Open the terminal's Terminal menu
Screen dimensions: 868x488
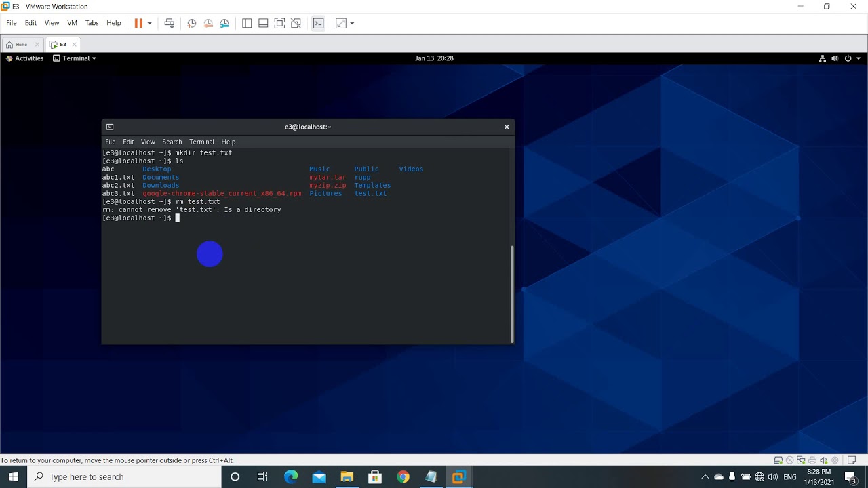pos(202,142)
